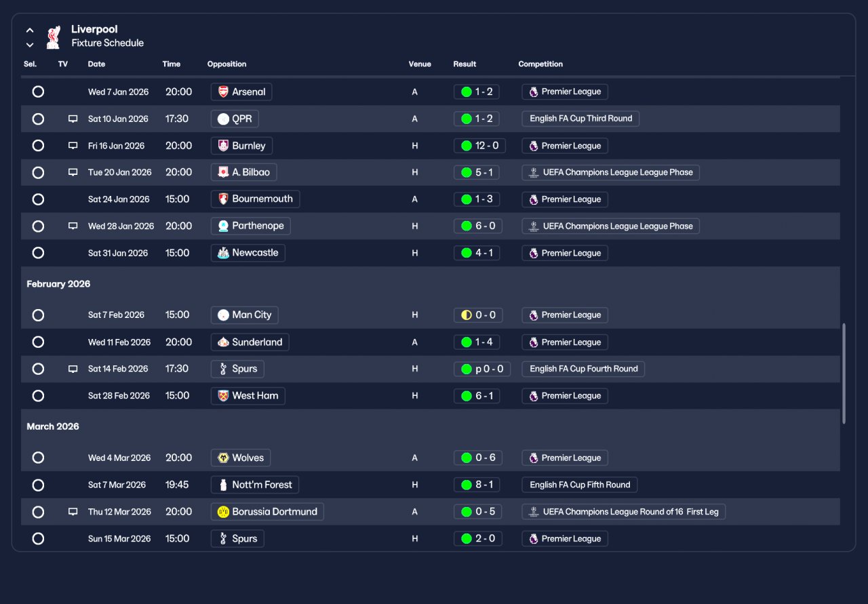Sort by the Competition column header
Image resolution: width=868 pixels, height=604 pixels.
point(541,64)
